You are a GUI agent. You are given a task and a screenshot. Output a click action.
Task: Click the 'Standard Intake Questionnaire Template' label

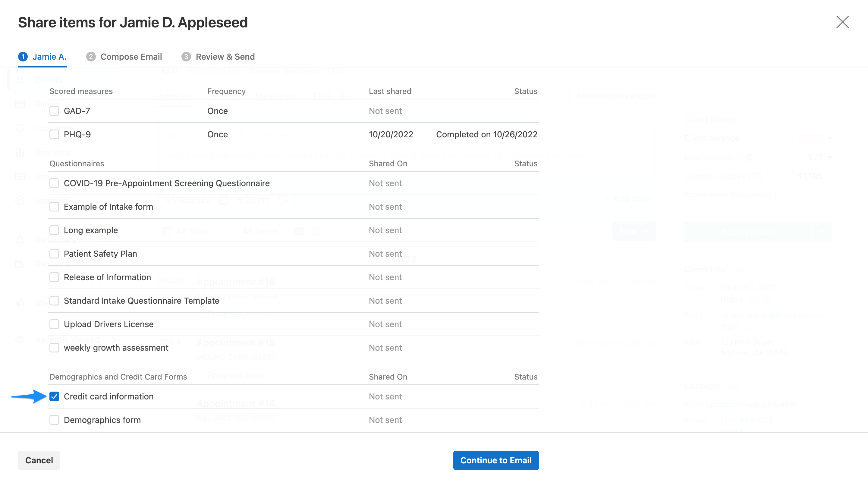click(142, 301)
